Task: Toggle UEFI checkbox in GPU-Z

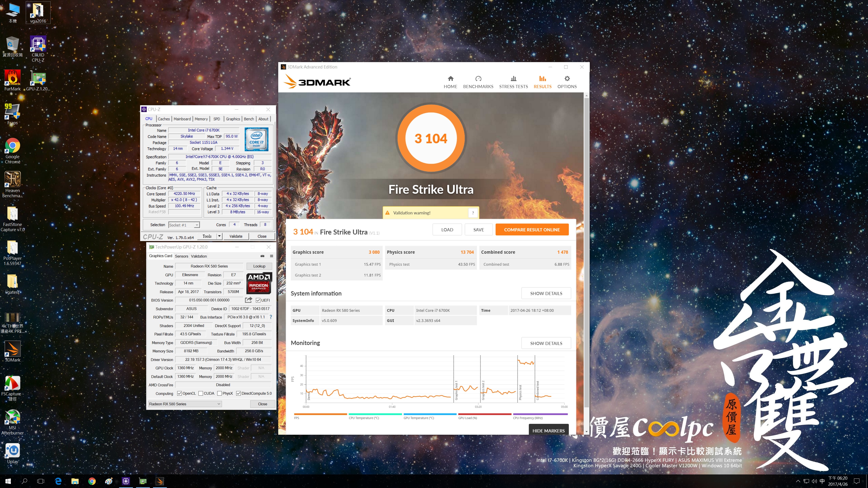Action: pyautogui.click(x=258, y=300)
